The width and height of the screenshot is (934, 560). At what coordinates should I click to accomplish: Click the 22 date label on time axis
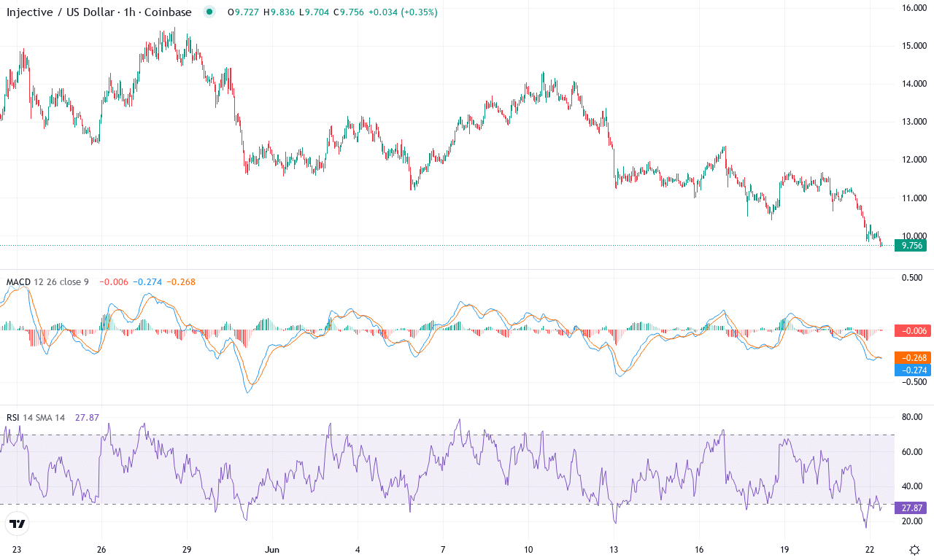pyautogui.click(x=870, y=549)
